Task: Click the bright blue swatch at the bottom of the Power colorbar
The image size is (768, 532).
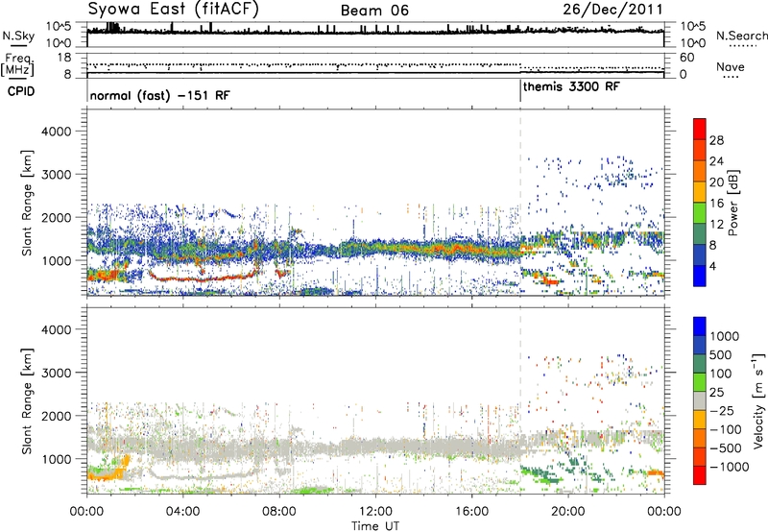Action: (x=700, y=276)
